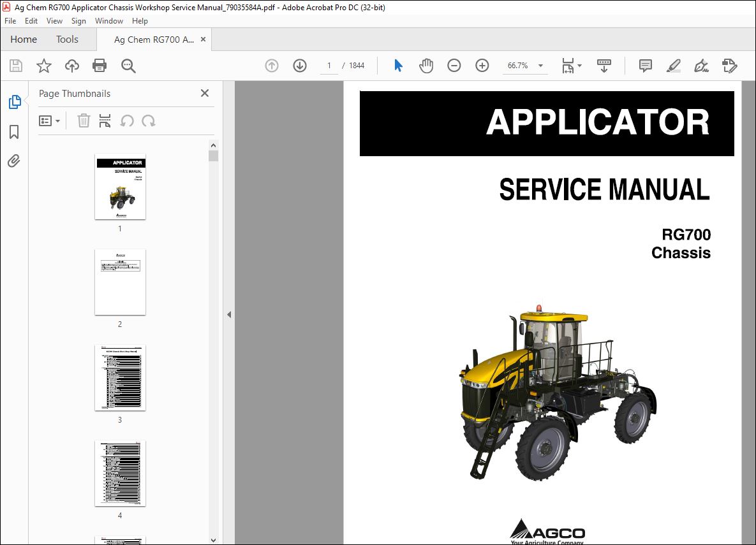Image resolution: width=756 pixels, height=545 pixels.
Task: Click the 1844 total pages label
Action: 356,66
